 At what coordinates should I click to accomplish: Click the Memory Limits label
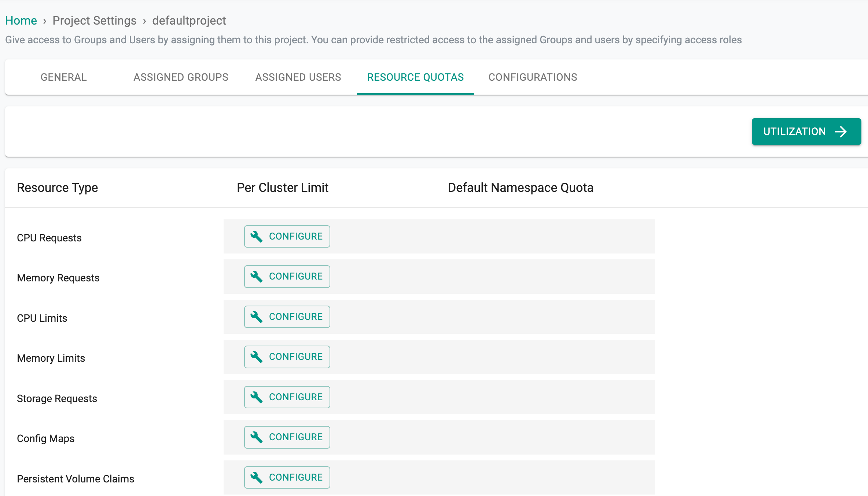(51, 358)
